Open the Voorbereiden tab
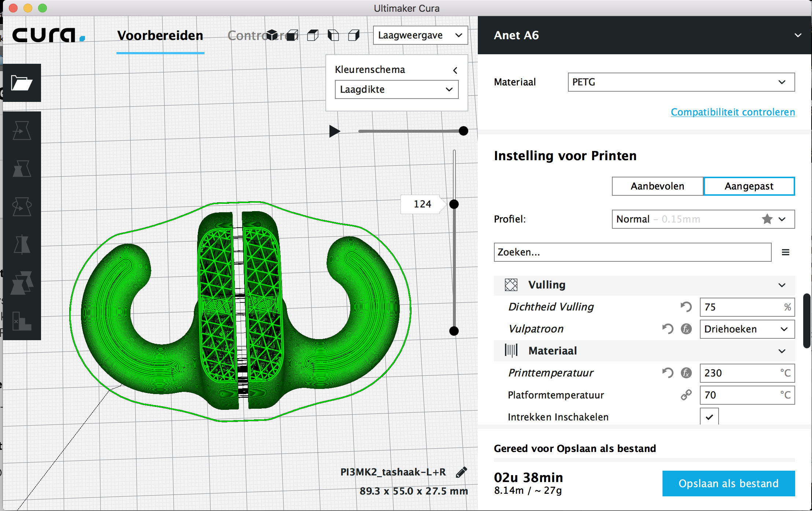812x511 pixels. (x=160, y=36)
